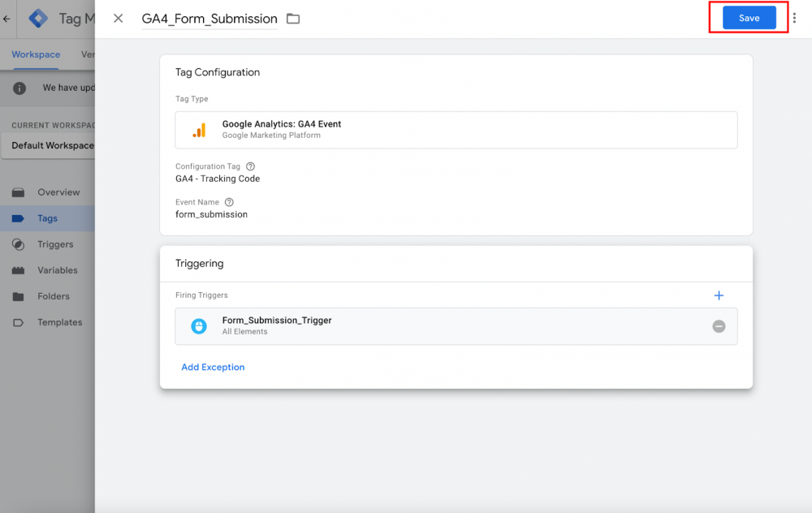Click the Tag Type label
The width and height of the screenshot is (812, 513).
(192, 99)
